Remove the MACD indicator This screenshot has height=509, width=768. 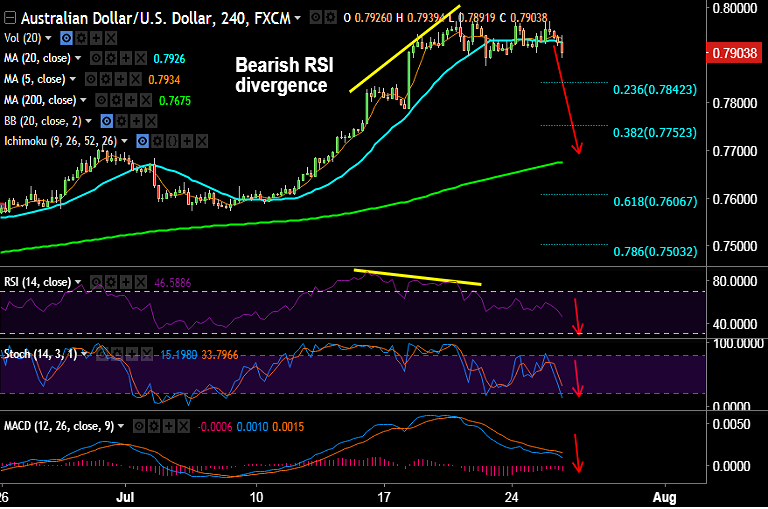coord(184,426)
